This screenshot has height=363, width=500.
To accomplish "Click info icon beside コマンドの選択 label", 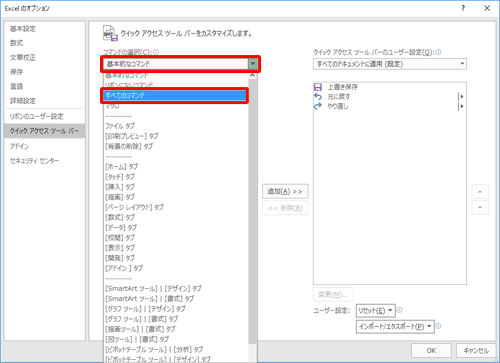I will [156, 52].
